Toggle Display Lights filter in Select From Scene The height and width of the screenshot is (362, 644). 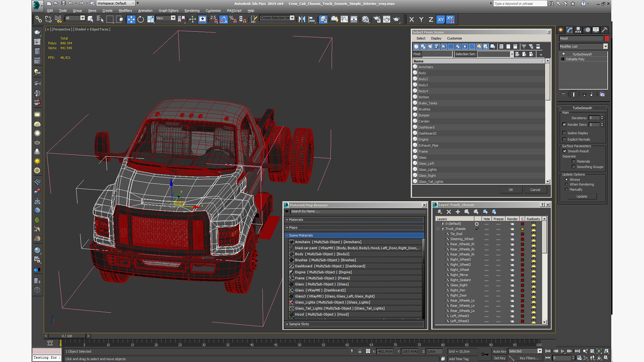pos(430,47)
